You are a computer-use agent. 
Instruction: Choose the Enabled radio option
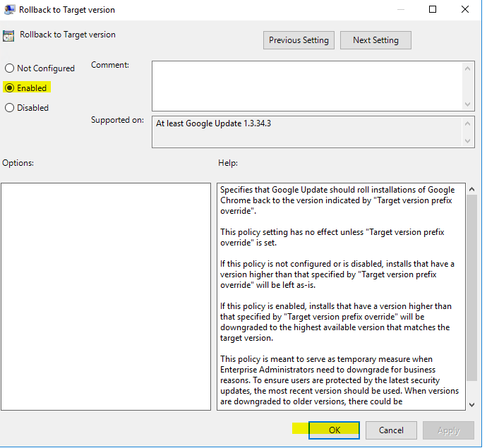click(x=10, y=88)
